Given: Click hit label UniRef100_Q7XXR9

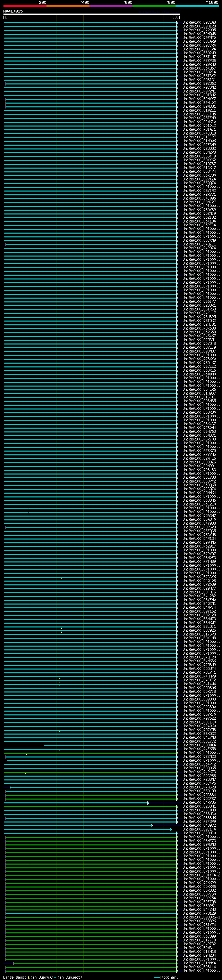Looking at the screenshot, I should (199, 883).
